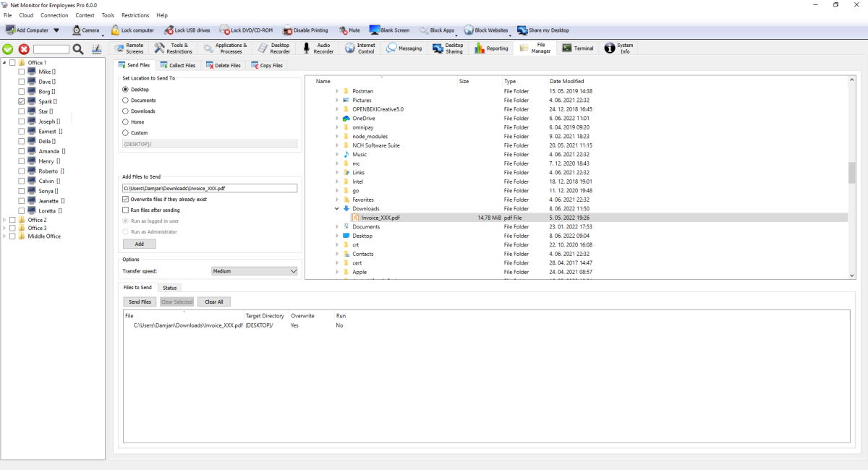
Task: Switch to the Collect Files tab
Action: click(x=178, y=64)
